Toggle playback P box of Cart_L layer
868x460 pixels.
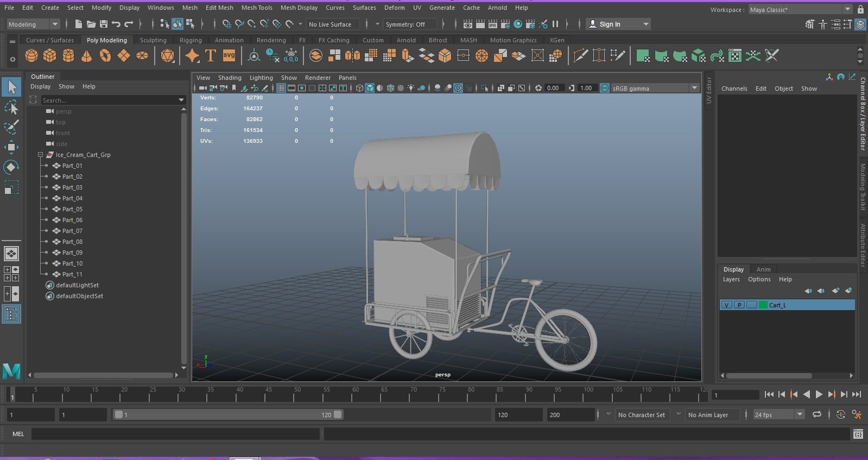pyautogui.click(x=739, y=305)
